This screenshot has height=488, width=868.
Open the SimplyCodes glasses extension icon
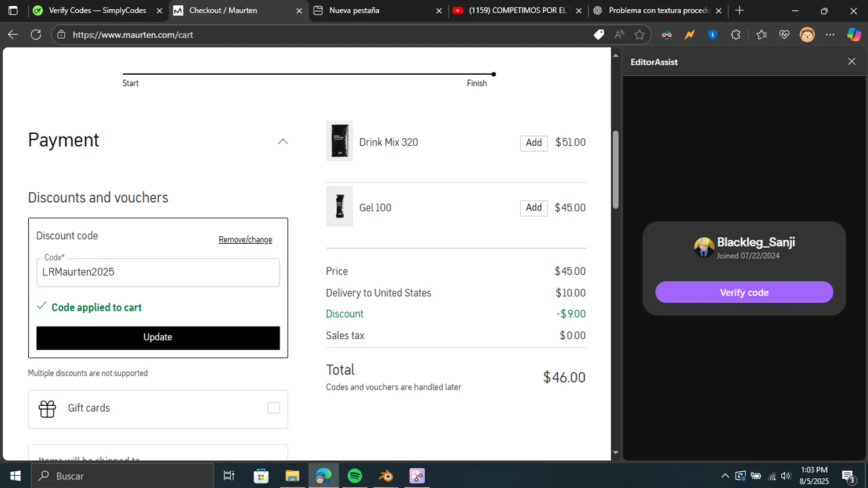point(667,35)
